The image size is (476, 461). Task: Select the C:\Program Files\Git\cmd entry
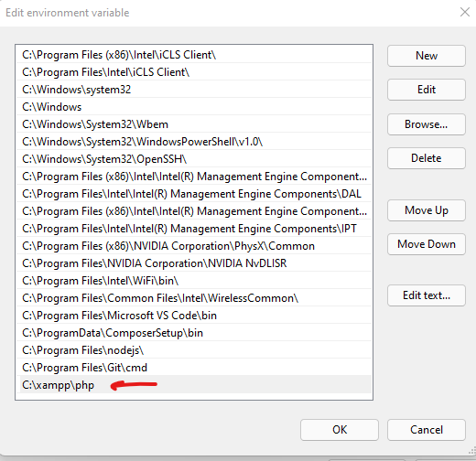pos(194,368)
